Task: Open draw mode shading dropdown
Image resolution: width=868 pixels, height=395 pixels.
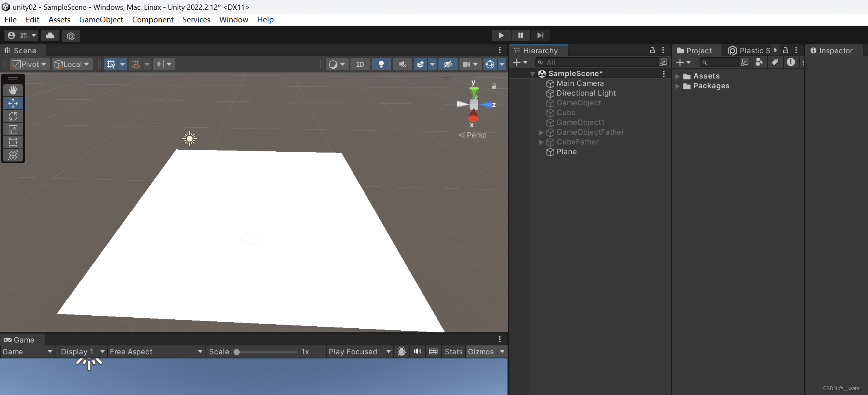Action: [x=337, y=64]
